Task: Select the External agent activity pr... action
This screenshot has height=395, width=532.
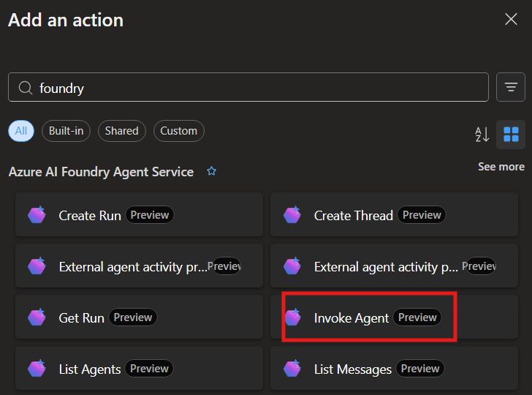Action: (139, 266)
